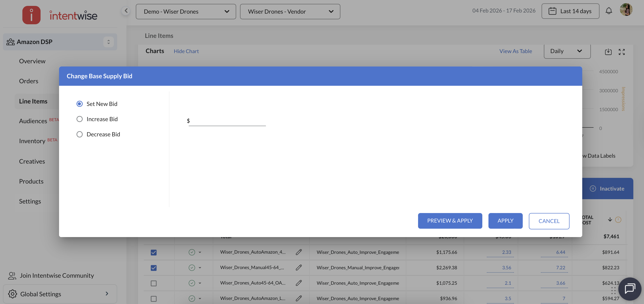Viewport: 644px width, 304px height.
Task: Collapse sidebar with the arrow icon
Action: [126, 11]
